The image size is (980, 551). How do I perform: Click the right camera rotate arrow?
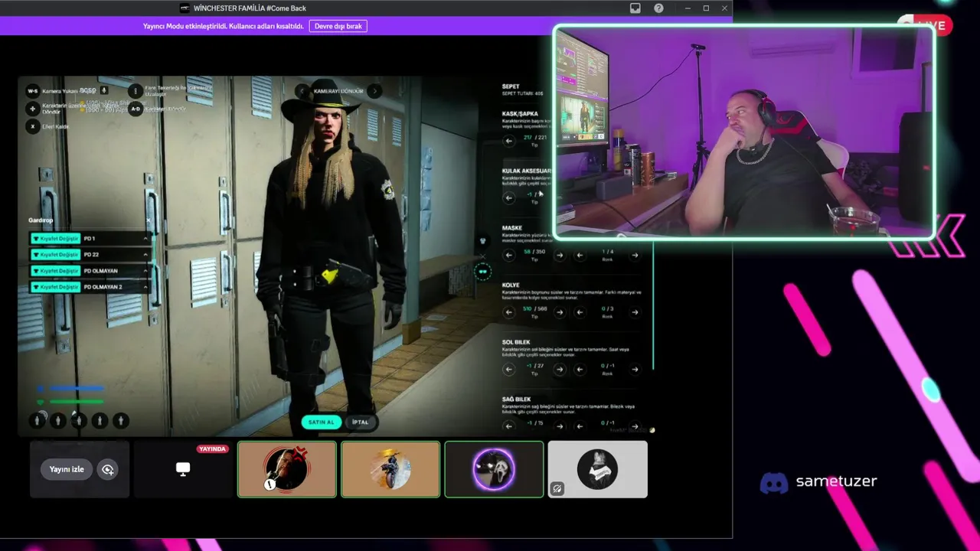[x=374, y=91]
